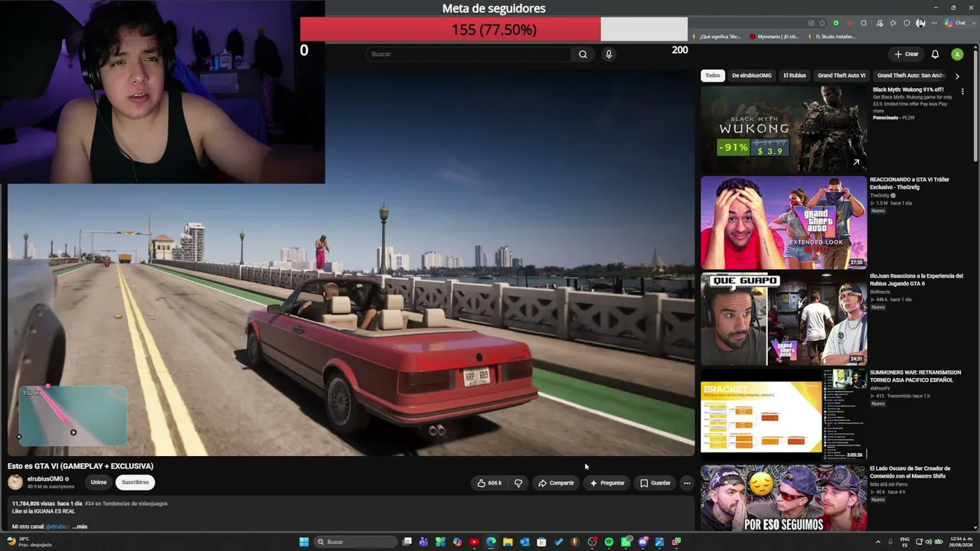Viewport: 980px width, 551px height.
Task: Open the @elrubius other channel link
Action: point(57,527)
